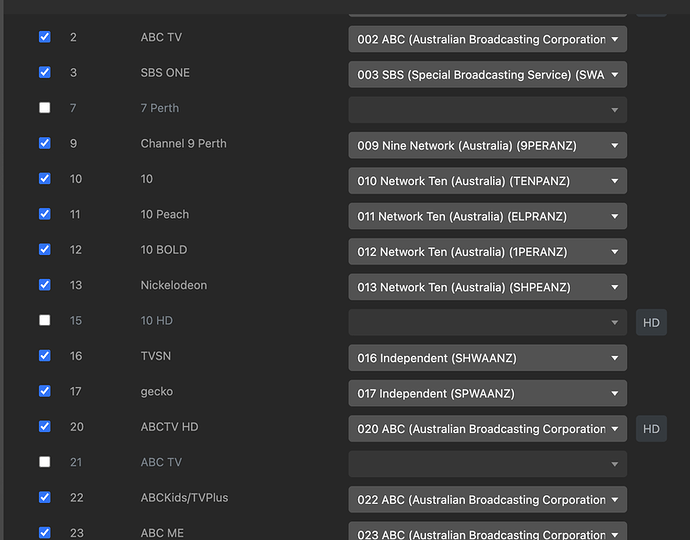Toggle the channel 10 row checkbox

(x=44, y=179)
